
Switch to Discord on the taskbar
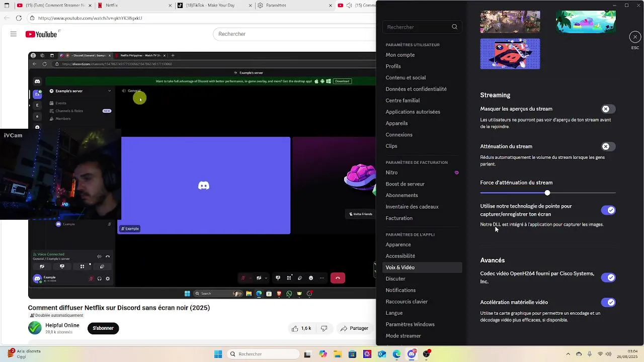point(412,354)
